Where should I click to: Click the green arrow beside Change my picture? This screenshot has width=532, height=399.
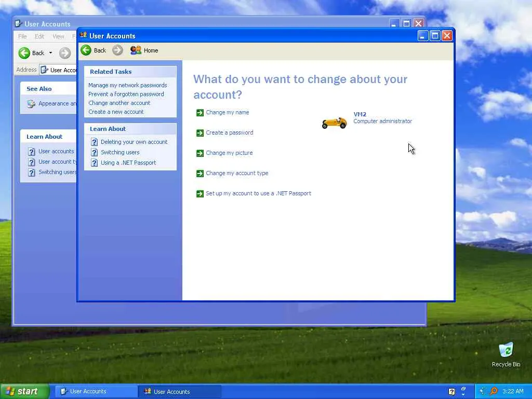(x=200, y=153)
